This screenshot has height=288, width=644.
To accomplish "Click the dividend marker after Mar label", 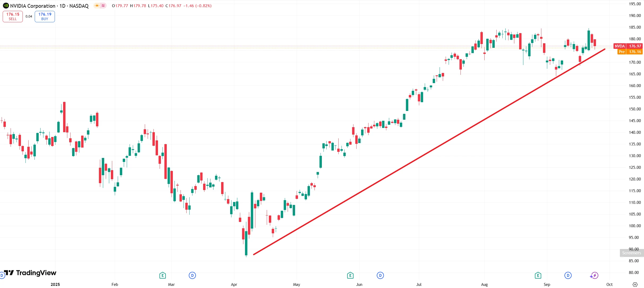I will (192, 276).
